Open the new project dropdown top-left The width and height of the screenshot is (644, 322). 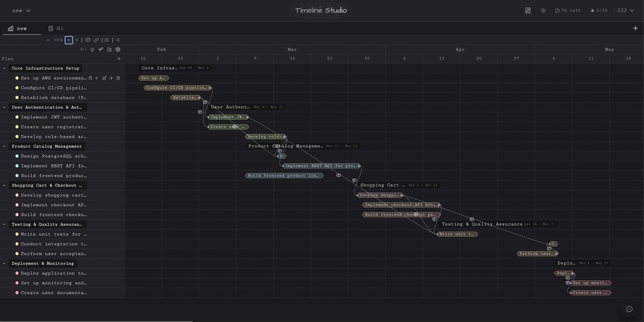pyautogui.click(x=22, y=10)
